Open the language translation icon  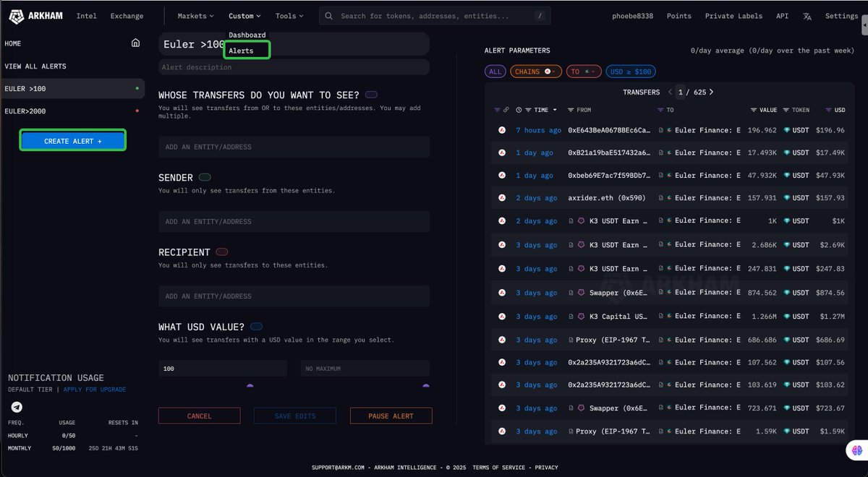coord(807,16)
